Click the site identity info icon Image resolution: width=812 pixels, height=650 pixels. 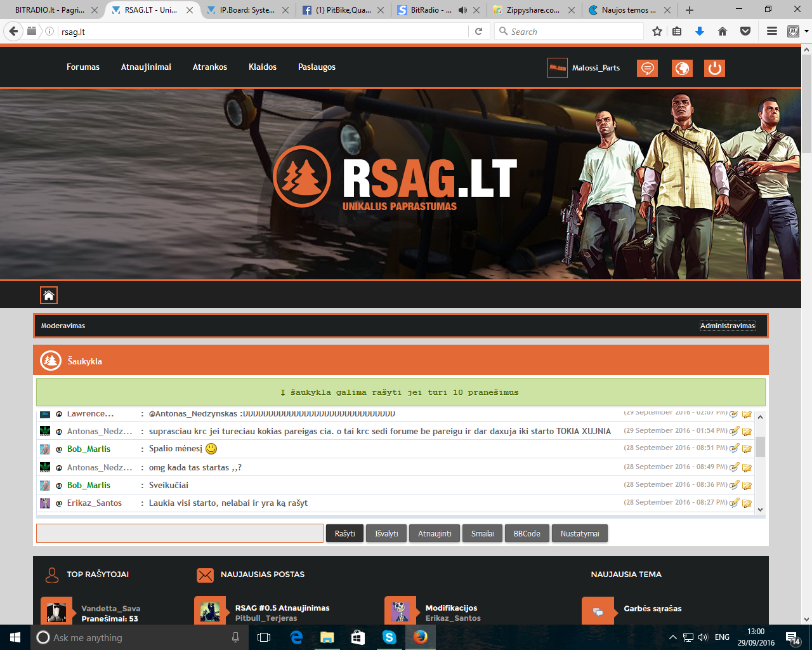[x=49, y=31]
